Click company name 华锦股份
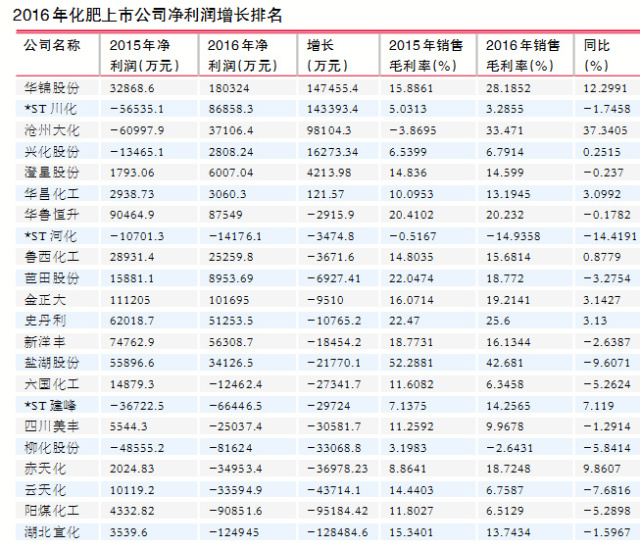The width and height of the screenshot is (640, 548). tap(52, 88)
